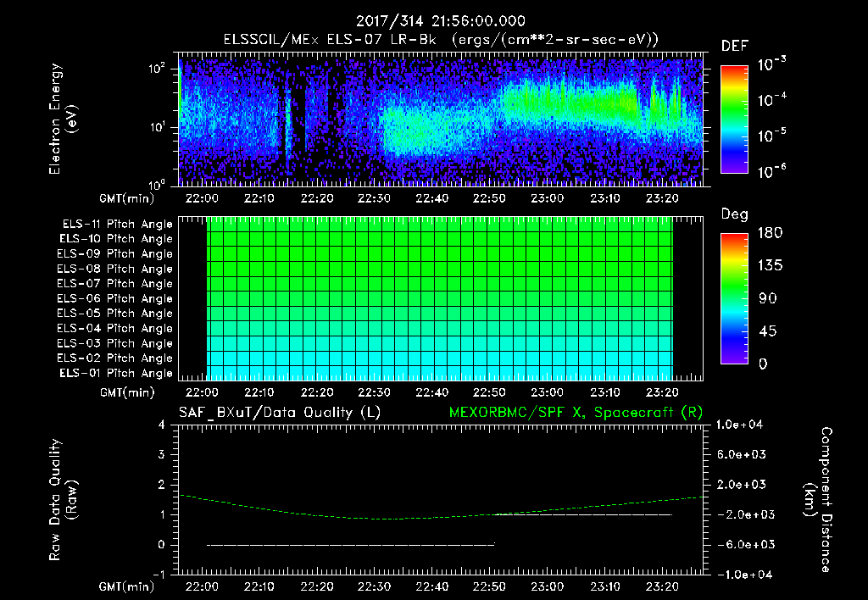This screenshot has height=600, width=868.
Task: Click the 22:30 tick label under spectrogram
Action: point(374,198)
